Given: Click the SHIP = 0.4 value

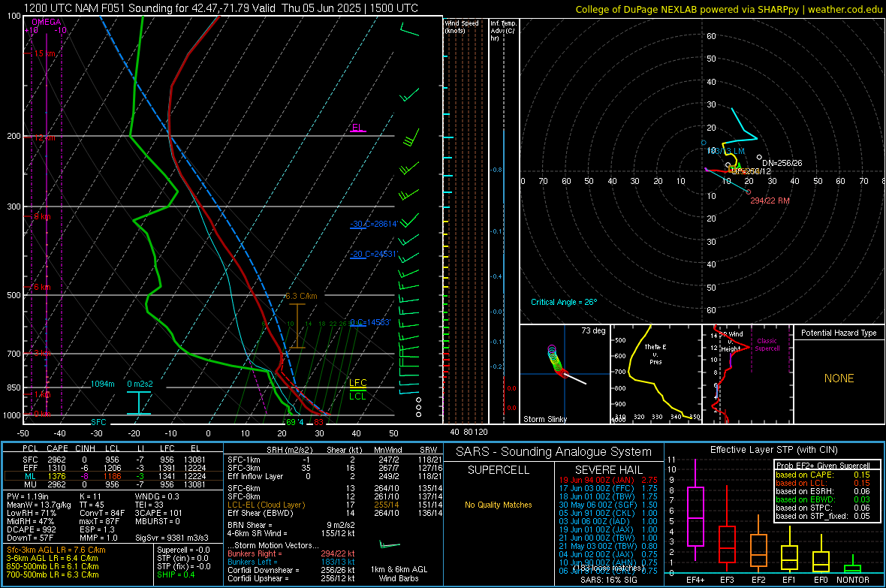Looking at the screenshot, I should pos(176,574).
